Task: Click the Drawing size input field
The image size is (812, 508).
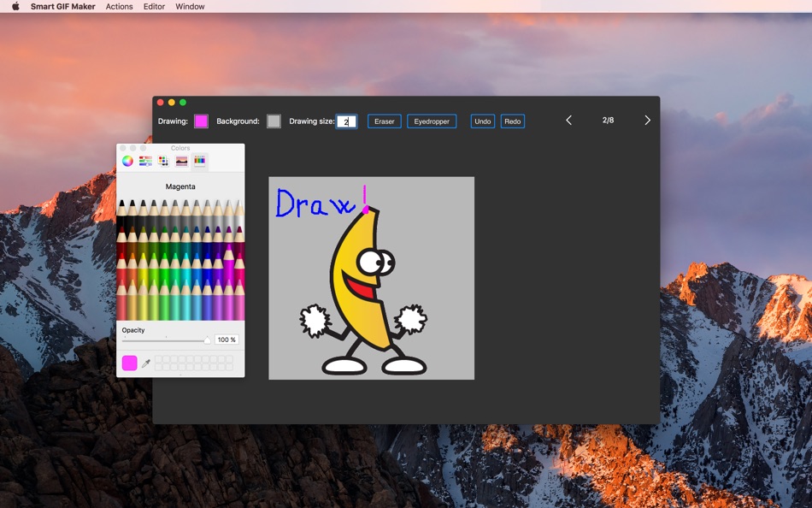Action: click(346, 121)
